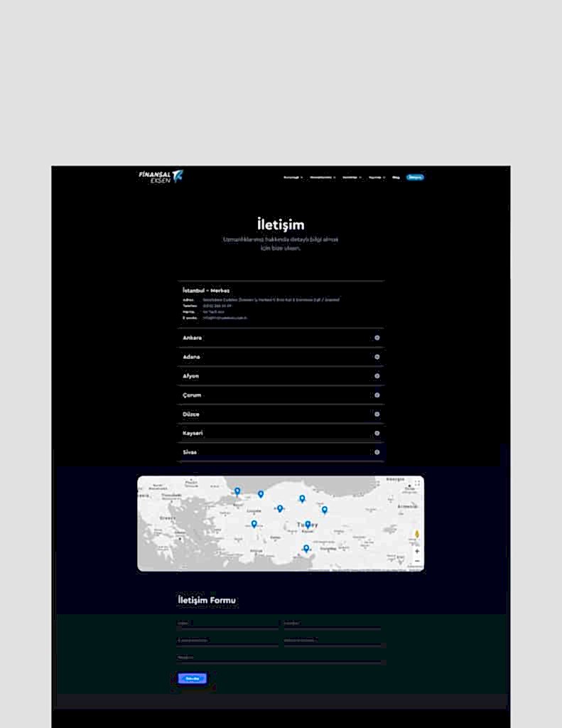Open the Blog menu item
The width and height of the screenshot is (562, 728).
[396, 177]
